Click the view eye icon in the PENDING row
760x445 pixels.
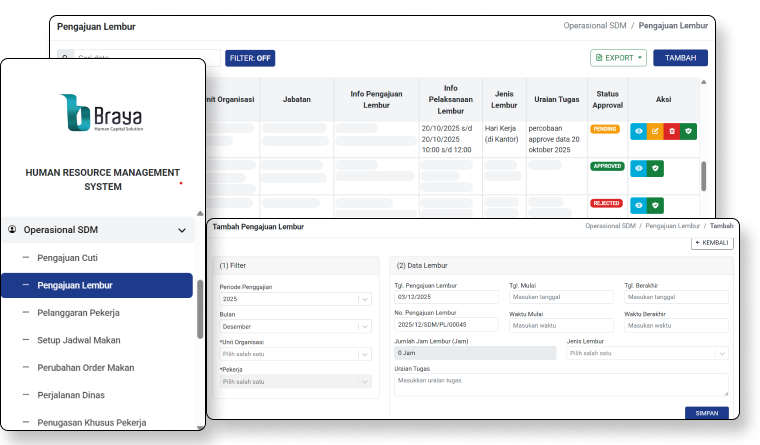click(639, 131)
